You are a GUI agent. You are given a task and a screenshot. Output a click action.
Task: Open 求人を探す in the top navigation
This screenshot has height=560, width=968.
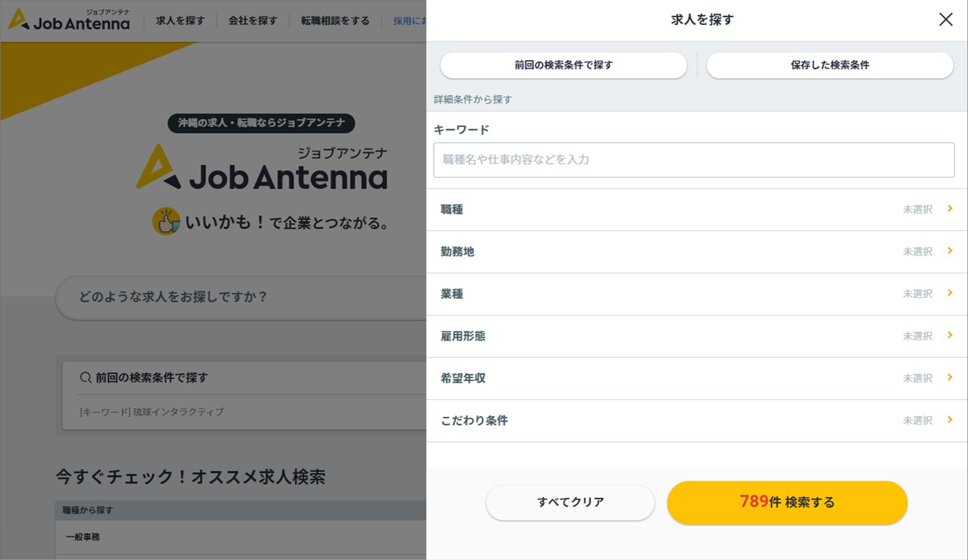coord(180,21)
